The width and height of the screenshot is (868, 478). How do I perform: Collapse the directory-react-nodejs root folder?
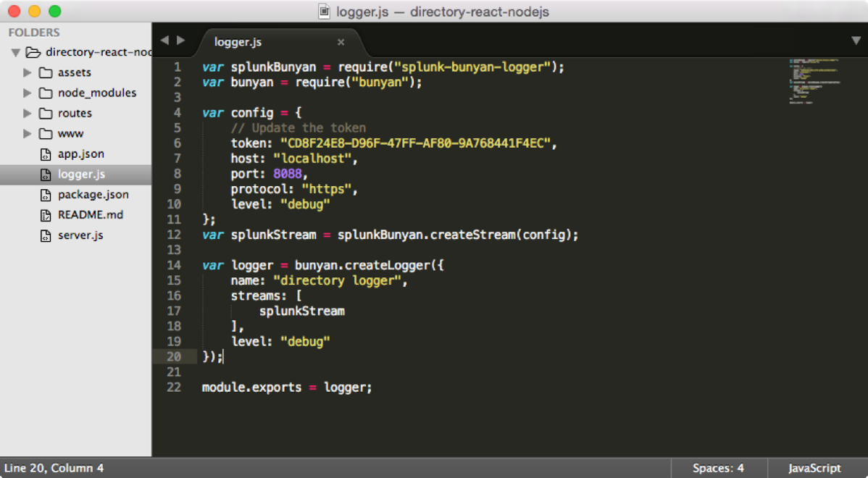pyautogui.click(x=15, y=53)
